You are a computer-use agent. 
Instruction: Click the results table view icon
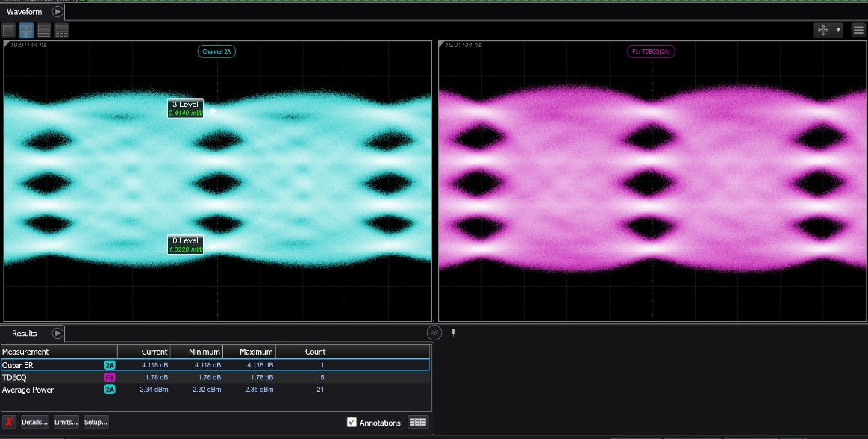[x=418, y=422]
